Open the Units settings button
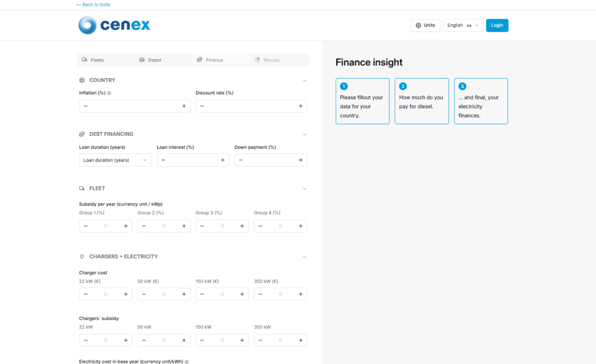596x364 pixels. [x=425, y=25]
